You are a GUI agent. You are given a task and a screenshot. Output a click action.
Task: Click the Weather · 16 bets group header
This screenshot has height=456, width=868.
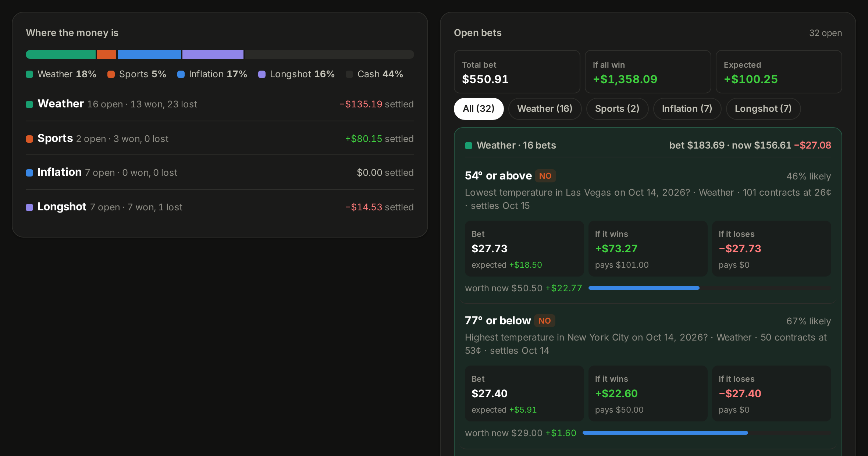click(648, 145)
